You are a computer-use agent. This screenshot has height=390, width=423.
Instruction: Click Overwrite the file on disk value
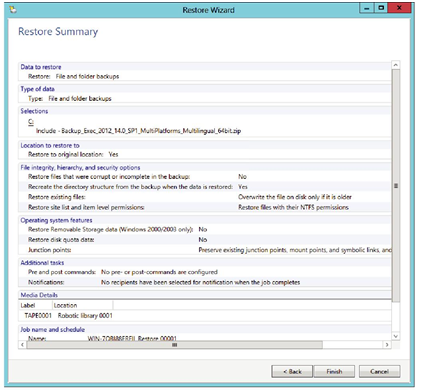coord(295,197)
